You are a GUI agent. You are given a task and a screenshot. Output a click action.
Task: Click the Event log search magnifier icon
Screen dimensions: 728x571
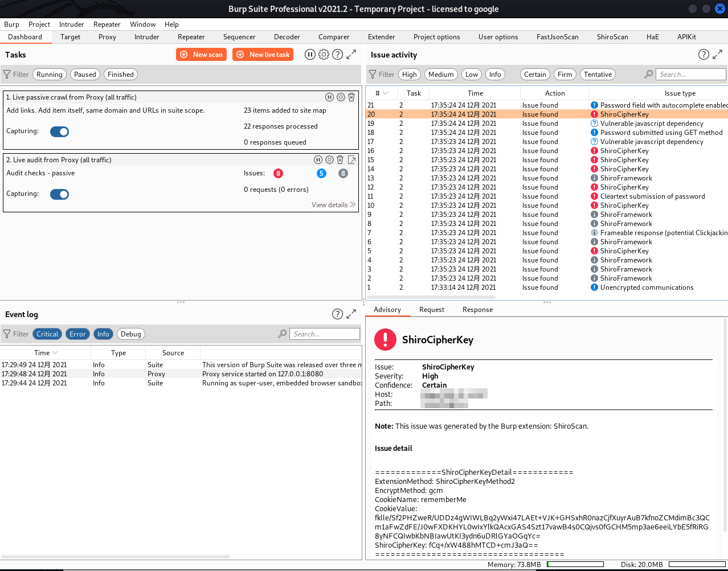(282, 334)
